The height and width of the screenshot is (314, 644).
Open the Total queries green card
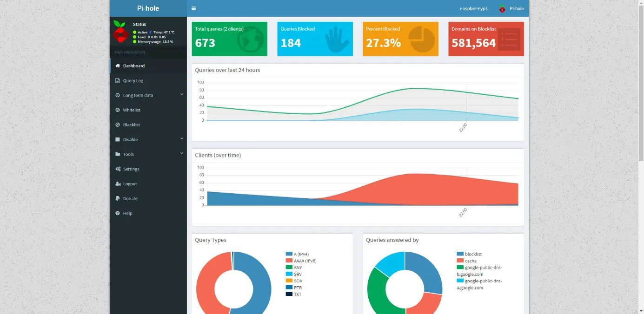tap(230, 39)
